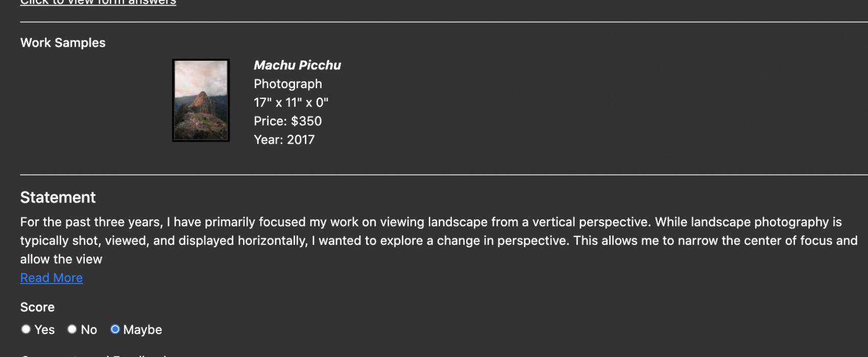Click the 17" x 11" x 0" dimensions text
Image resolution: width=868 pixels, height=357 pixels.
291,103
